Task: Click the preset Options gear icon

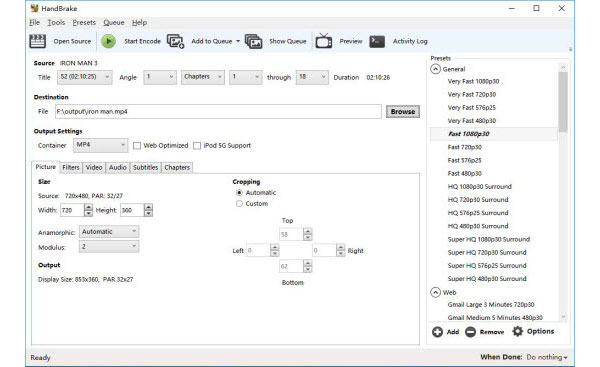Action: click(517, 331)
